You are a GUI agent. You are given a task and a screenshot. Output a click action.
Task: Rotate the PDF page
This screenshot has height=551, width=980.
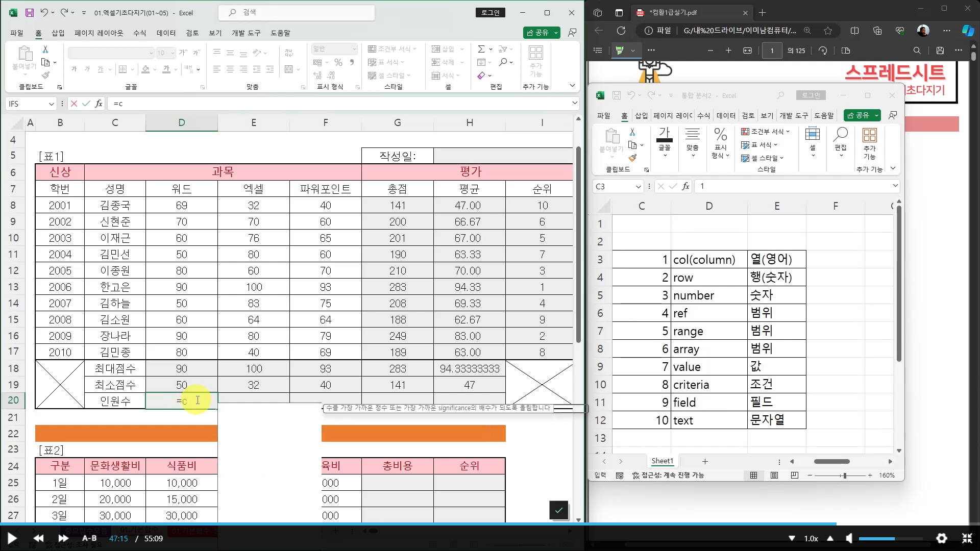(823, 51)
